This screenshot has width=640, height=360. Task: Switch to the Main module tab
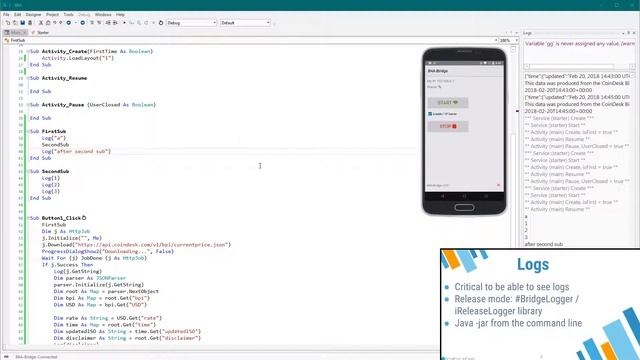pyautogui.click(x=16, y=32)
